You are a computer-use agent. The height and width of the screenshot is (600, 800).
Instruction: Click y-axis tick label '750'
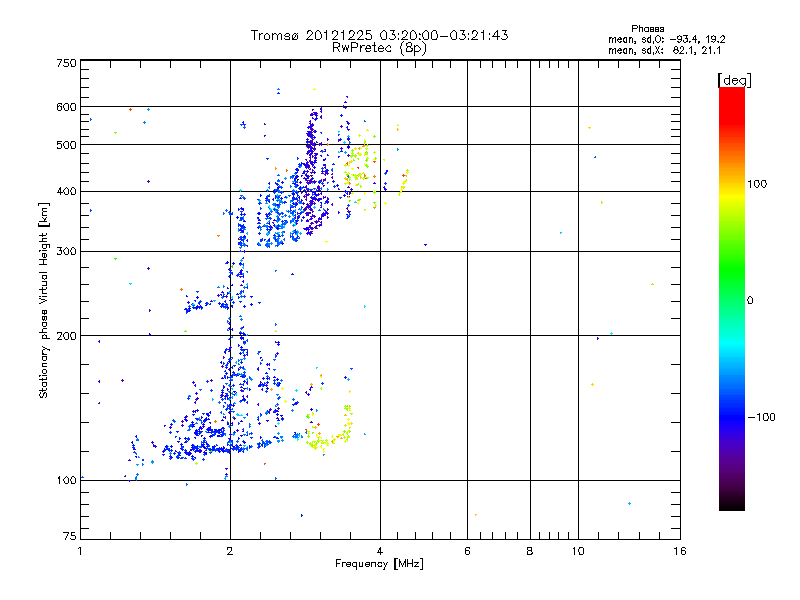[x=66, y=63]
